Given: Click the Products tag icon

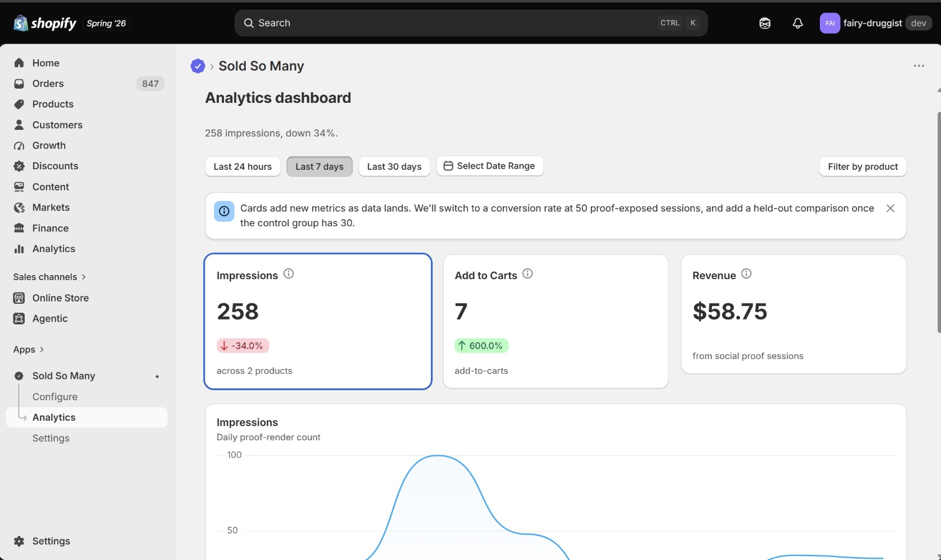Looking at the screenshot, I should tap(19, 104).
